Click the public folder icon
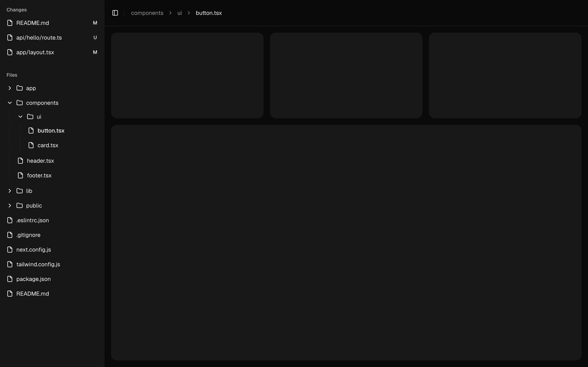 [x=19, y=206]
